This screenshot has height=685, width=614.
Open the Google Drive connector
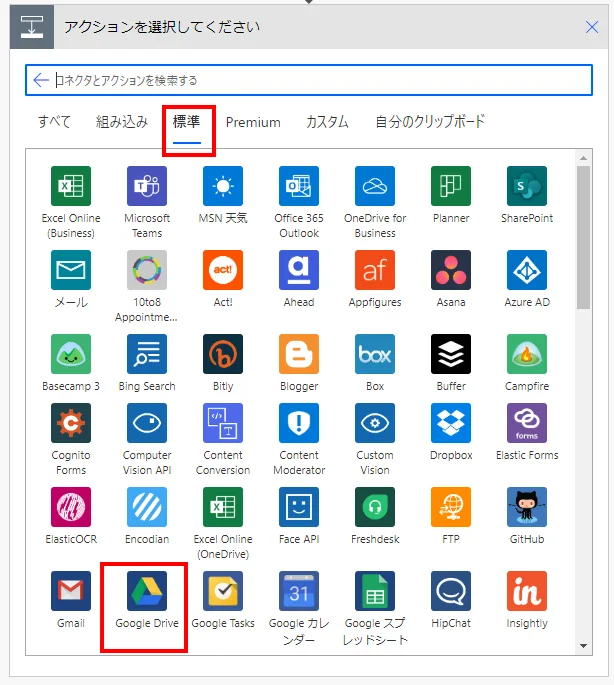point(147,591)
